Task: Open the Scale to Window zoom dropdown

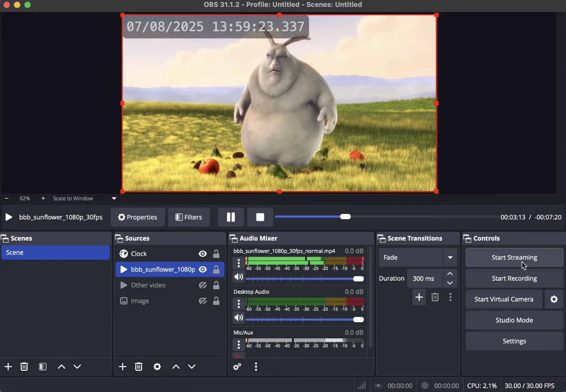Action: click(x=114, y=199)
